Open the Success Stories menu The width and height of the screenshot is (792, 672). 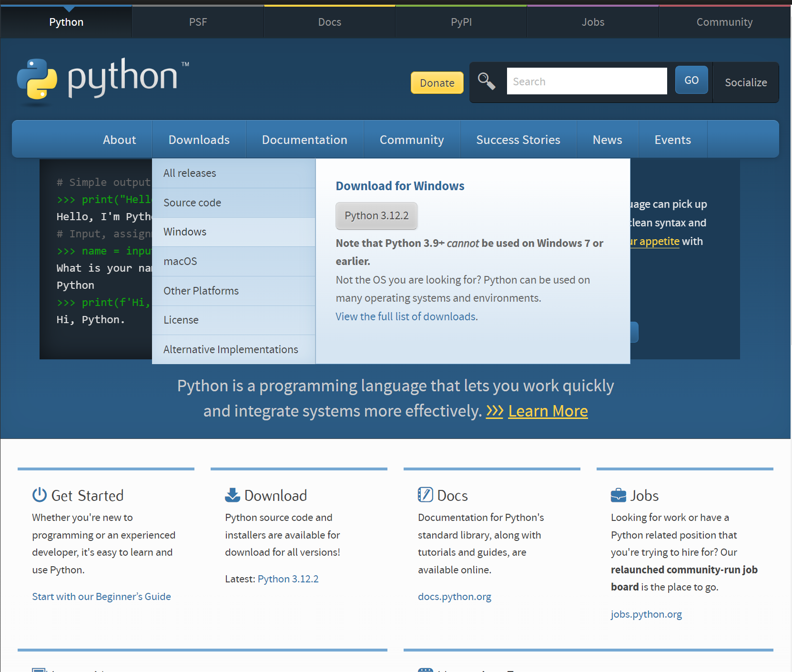pyautogui.click(x=518, y=140)
